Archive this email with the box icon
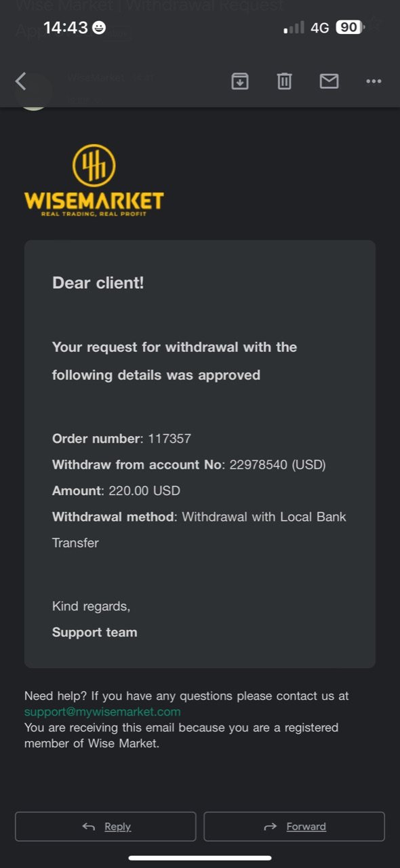 240,81
